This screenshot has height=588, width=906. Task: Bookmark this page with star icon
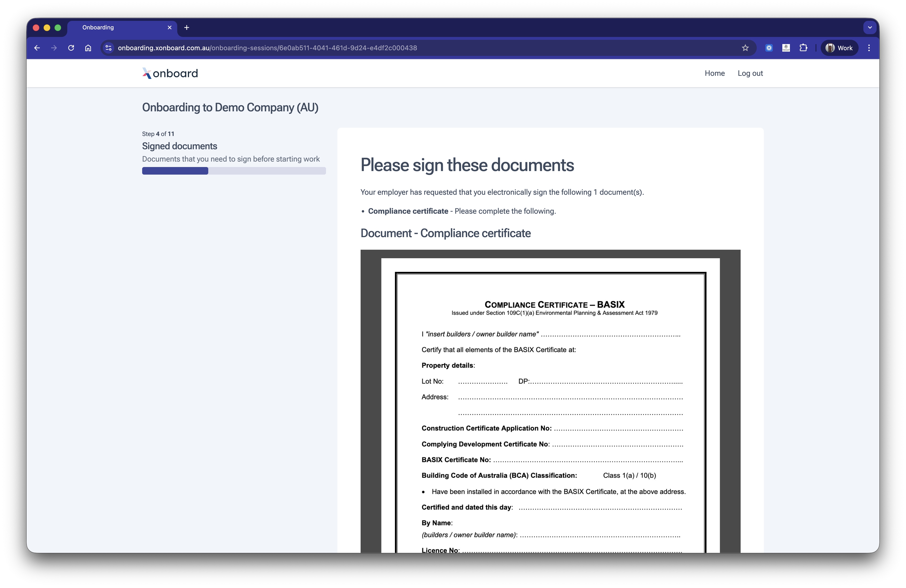coord(745,48)
